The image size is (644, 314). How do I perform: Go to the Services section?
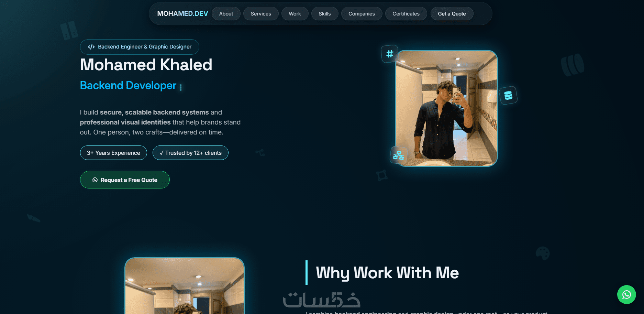[261, 14]
